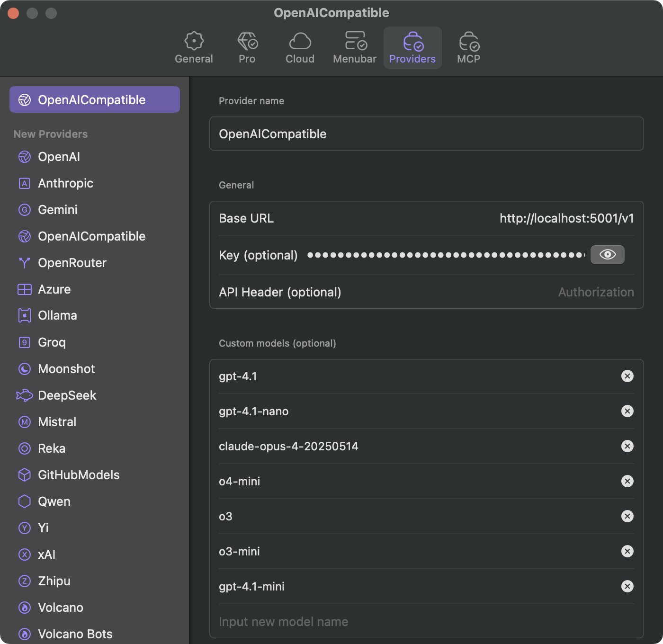Click the Ollama provider icon
Image resolution: width=663 pixels, height=644 pixels.
point(25,315)
